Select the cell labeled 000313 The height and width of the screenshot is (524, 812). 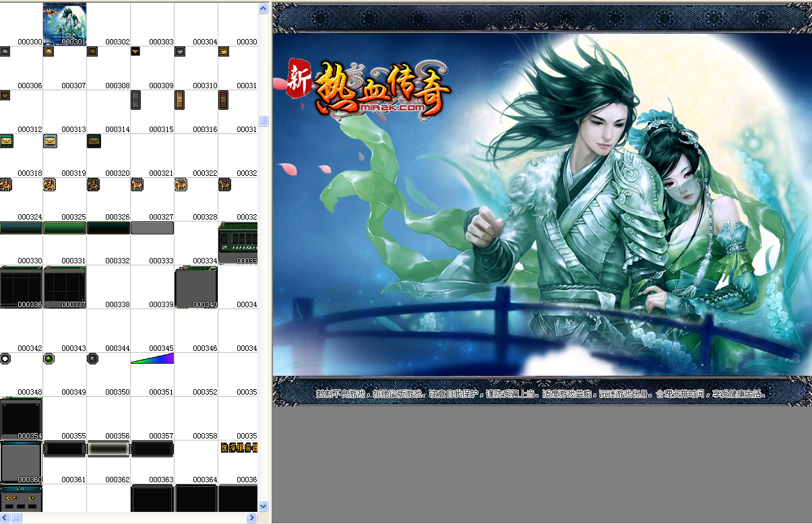pyautogui.click(x=65, y=112)
